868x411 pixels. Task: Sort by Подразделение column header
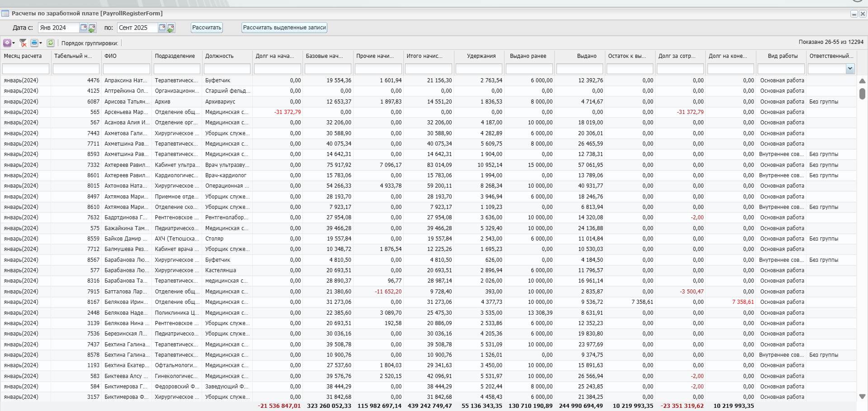177,56
